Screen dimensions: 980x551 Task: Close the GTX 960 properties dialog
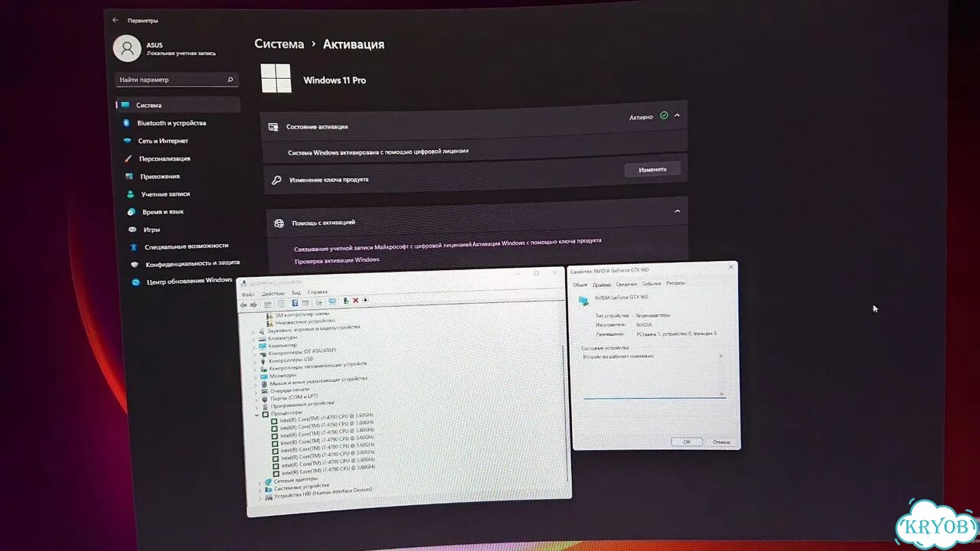[730, 267]
